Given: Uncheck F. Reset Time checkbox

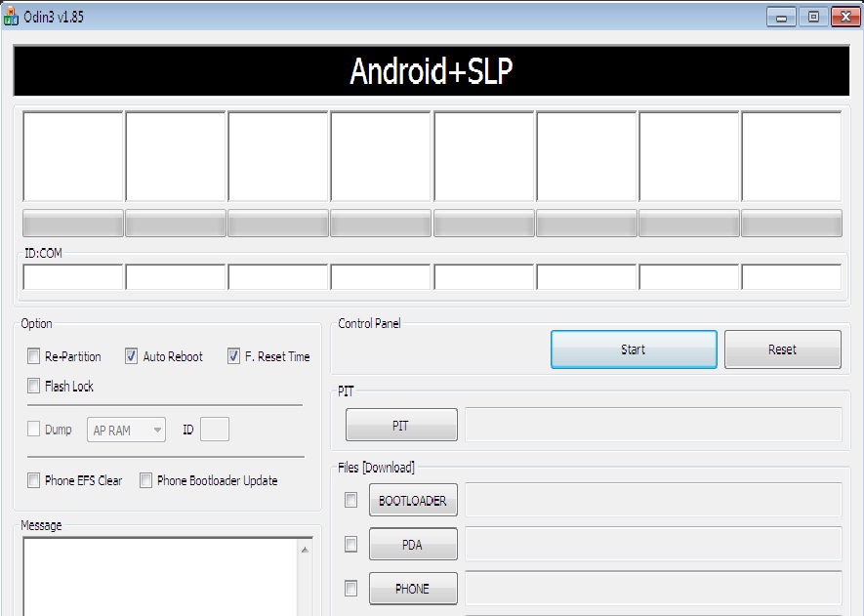Looking at the screenshot, I should [x=233, y=356].
